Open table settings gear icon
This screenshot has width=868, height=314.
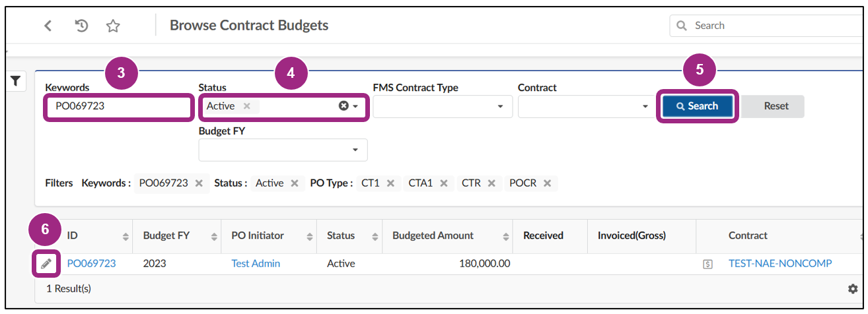(x=853, y=288)
